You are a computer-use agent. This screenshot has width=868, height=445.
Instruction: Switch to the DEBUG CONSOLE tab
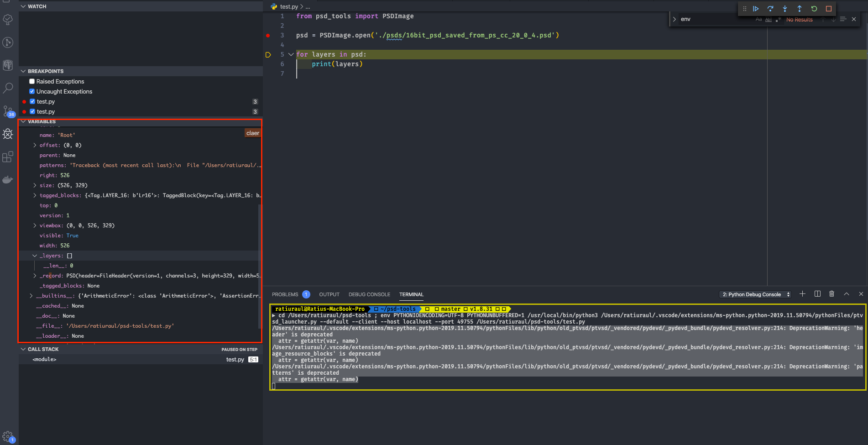pyautogui.click(x=369, y=294)
